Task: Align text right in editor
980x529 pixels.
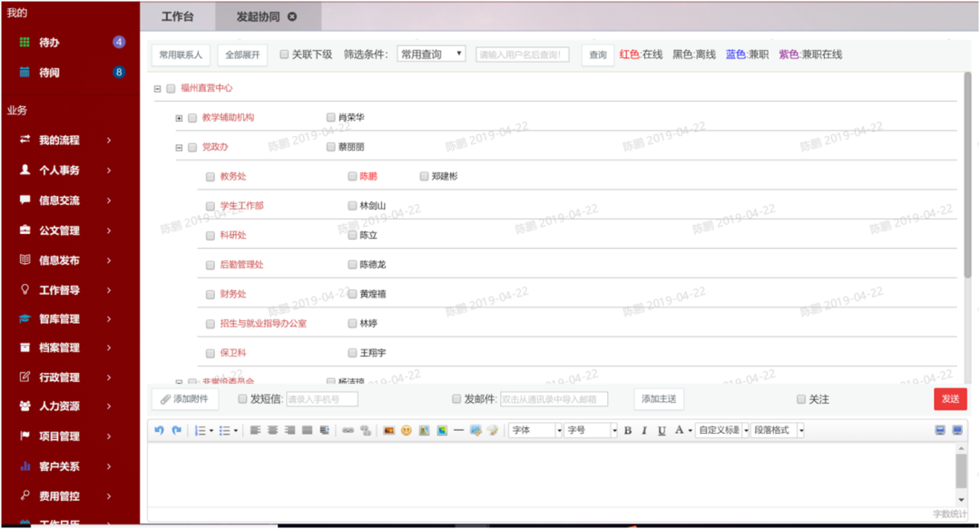Action: (x=290, y=430)
